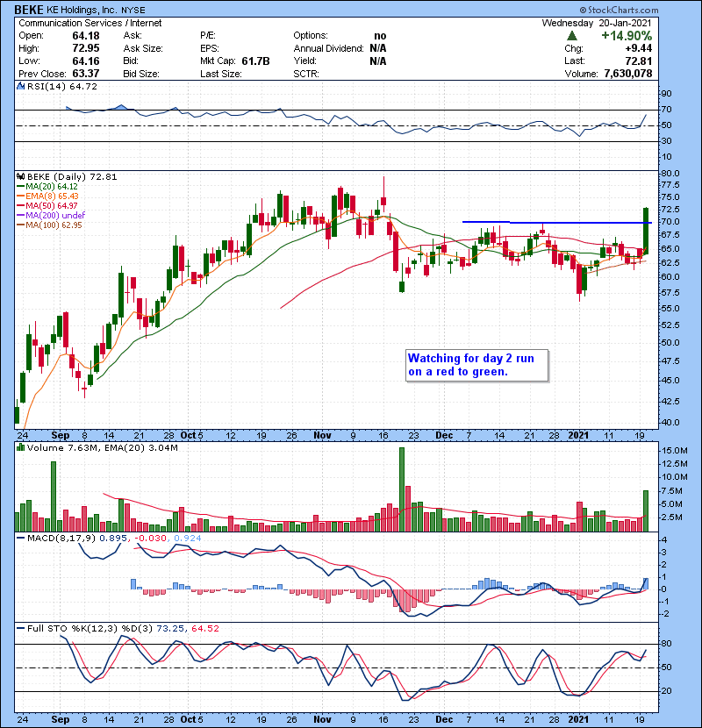Viewport: 702px width, 728px height.
Task: Click the 90 level on RSI axis
Action: pyautogui.click(x=667, y=94)
